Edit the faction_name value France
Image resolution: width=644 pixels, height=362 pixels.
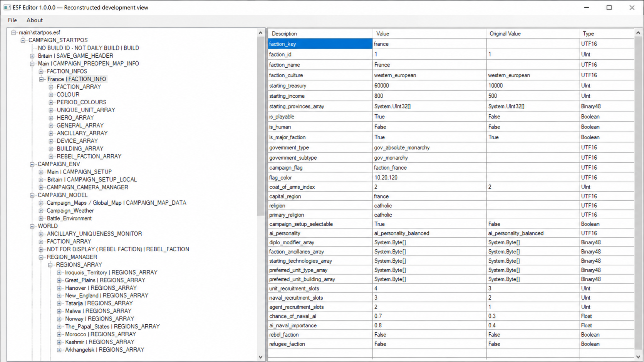(429, 65)
